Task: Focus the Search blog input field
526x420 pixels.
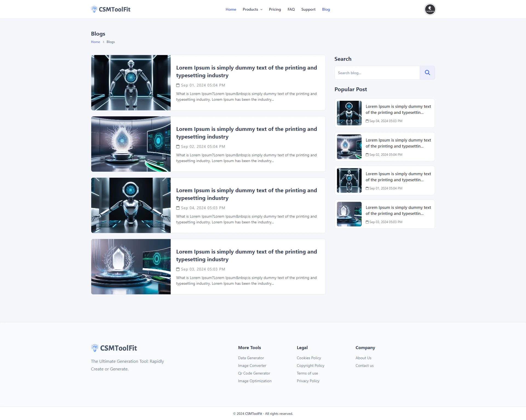Action: (377, 73)
